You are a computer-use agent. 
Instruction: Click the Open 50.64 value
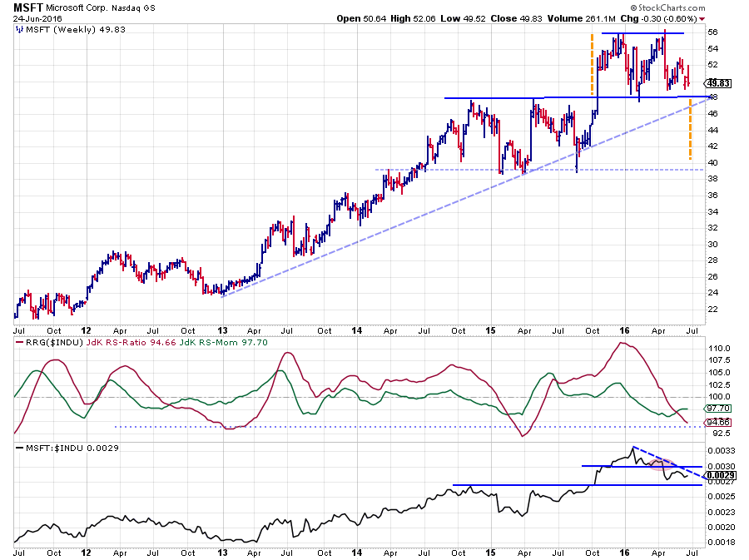[362, 18]
